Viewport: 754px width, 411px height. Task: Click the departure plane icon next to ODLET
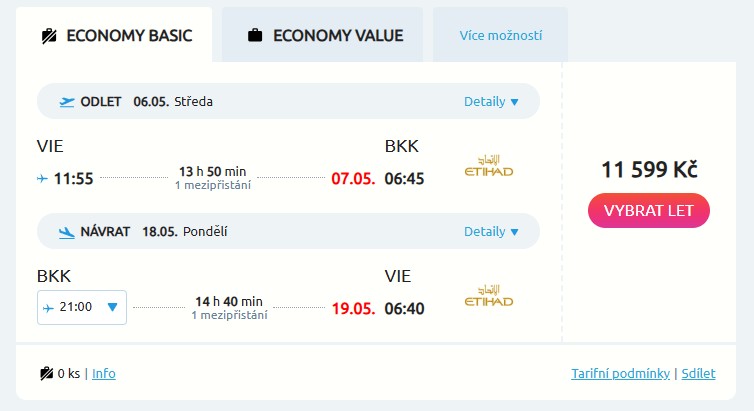point(67,101)
